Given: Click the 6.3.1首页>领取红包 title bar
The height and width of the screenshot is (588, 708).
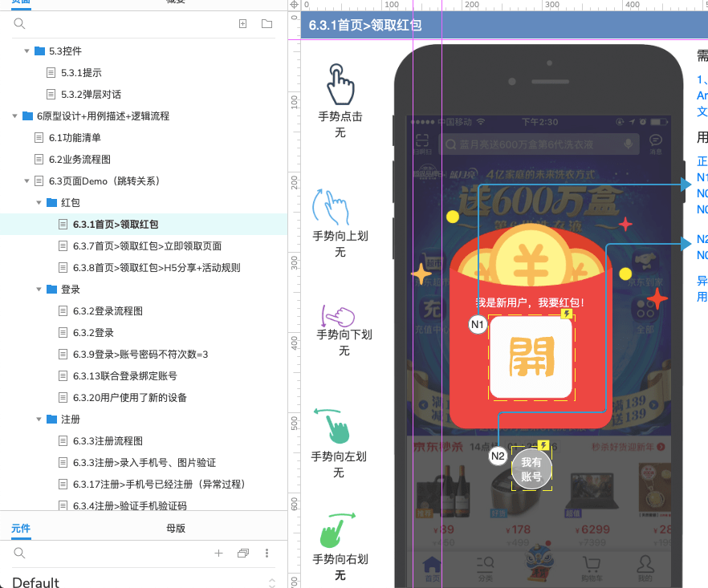Looking at the screenshot, I should point(504,26).
